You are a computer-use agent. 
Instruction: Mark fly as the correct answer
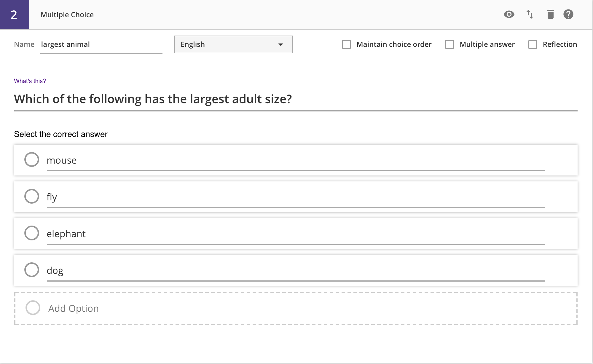32,196
